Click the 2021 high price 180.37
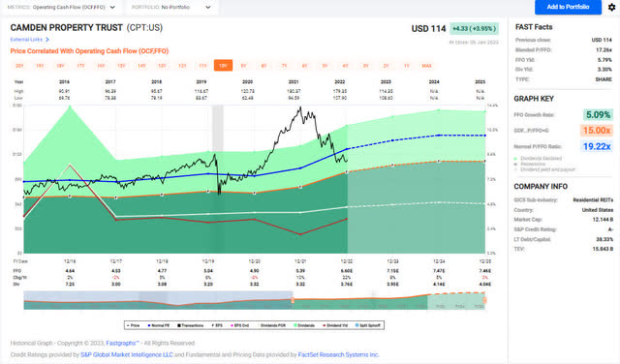Screen dimensions: 620x364 [294, 91]
